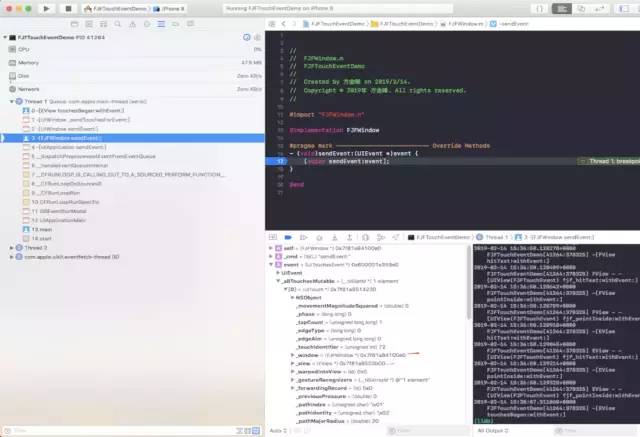
Task: Open the iPhone 8 device selector
Action: click(169, 9)
